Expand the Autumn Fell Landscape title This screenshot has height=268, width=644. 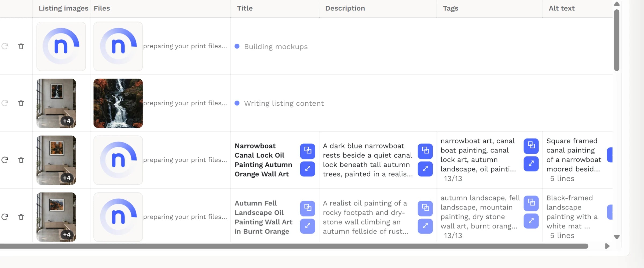[x=308, y=226]
